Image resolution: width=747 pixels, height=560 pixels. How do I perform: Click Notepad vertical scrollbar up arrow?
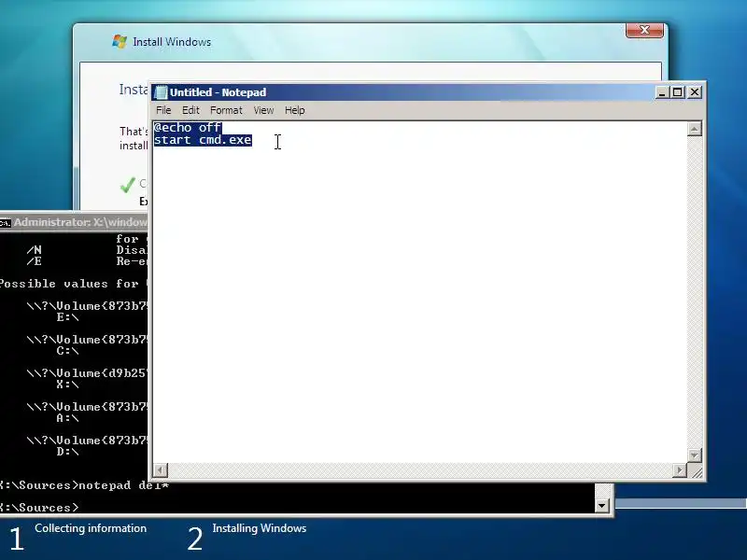point(694,129)
